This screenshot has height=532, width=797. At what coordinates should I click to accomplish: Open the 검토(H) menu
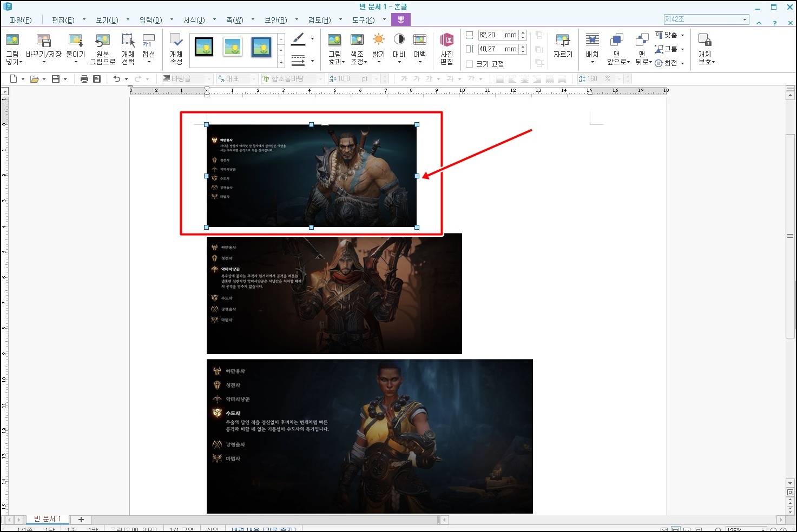320,20
